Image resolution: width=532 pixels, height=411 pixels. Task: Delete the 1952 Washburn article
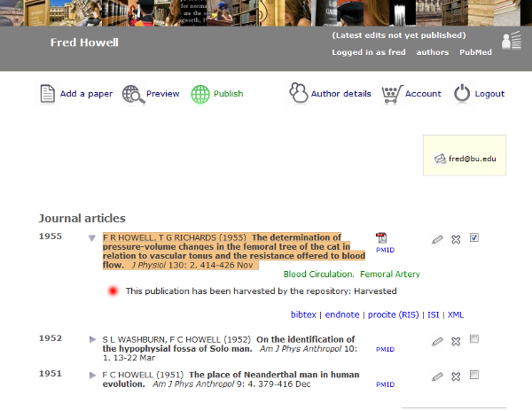coord(456,341)
